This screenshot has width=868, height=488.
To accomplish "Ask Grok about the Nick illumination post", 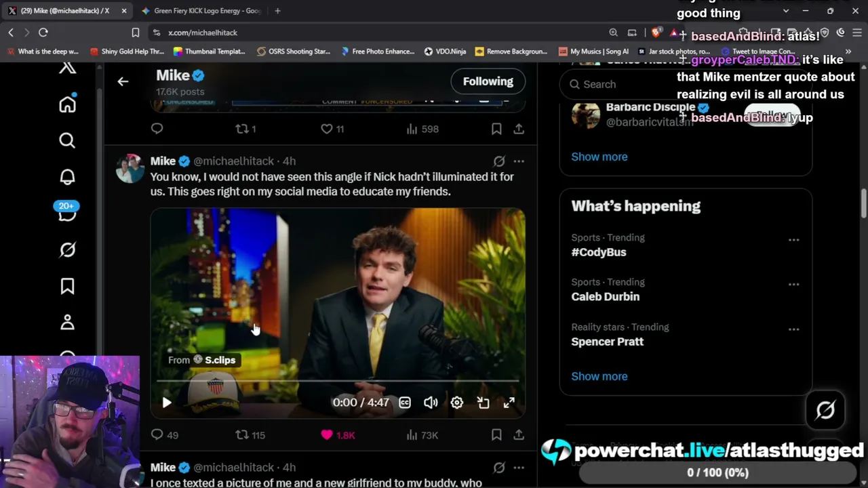I will click(x=499, y=161).
